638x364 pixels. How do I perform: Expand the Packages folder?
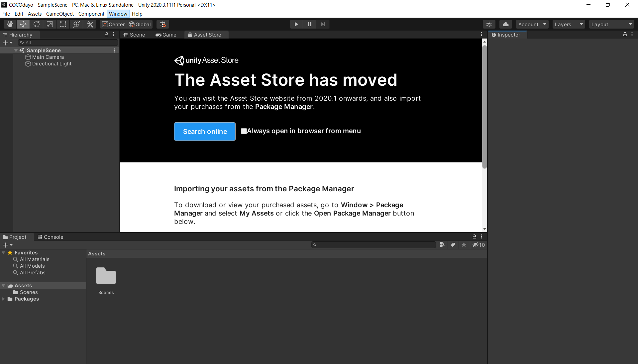(3, 299)
